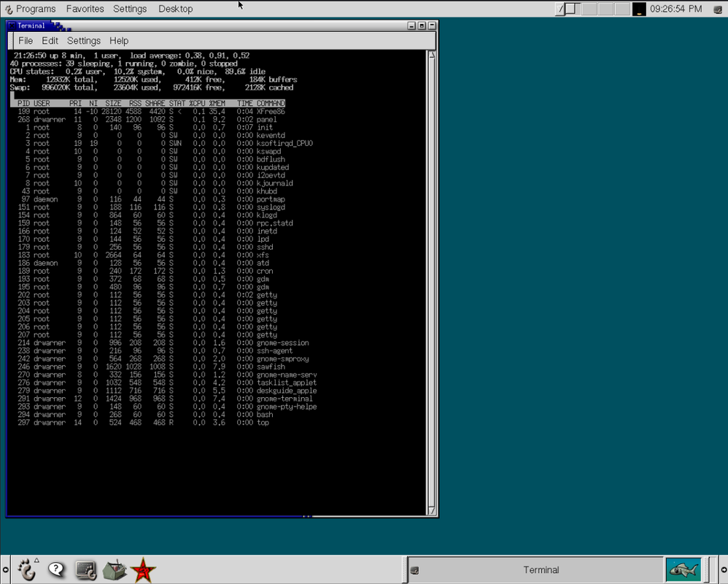728x584 pixels.
Task: Click the load average text line
Action: [x=132, y=55]
